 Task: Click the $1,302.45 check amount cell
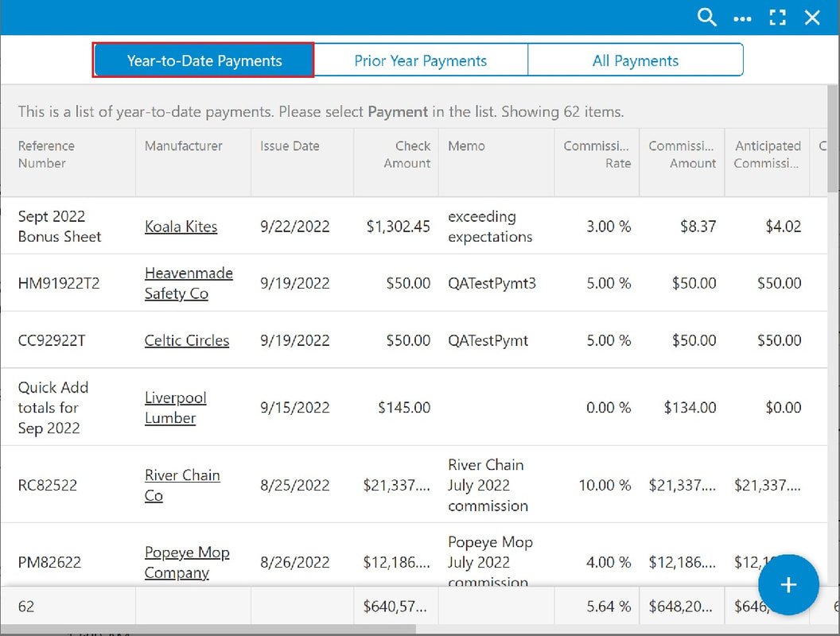tap(398, 227)
